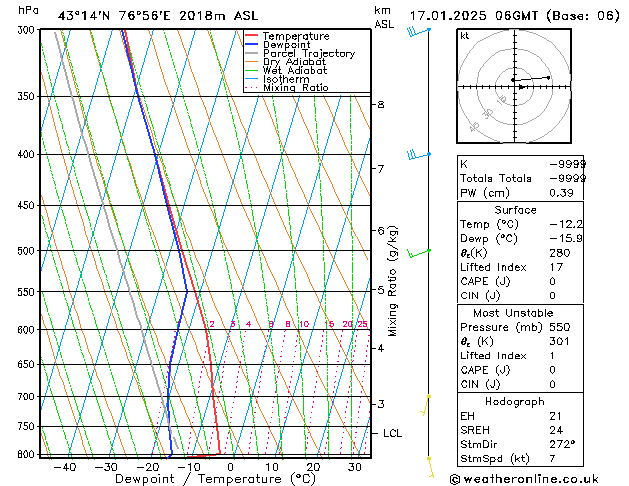Image resolution: width=629 pixels, height=486 pixels.
Task: Click the station title '43°14'N 76°56'E 2018m ASL'
Action: (x=158, y=16)
